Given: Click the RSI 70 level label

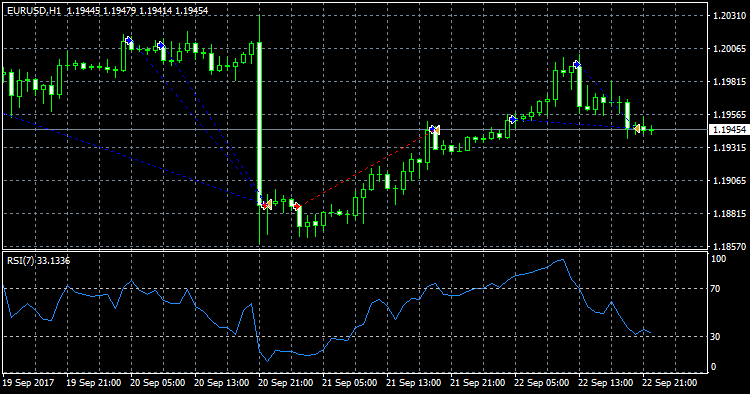Looking at the screenshot, I should coord(716,289).
